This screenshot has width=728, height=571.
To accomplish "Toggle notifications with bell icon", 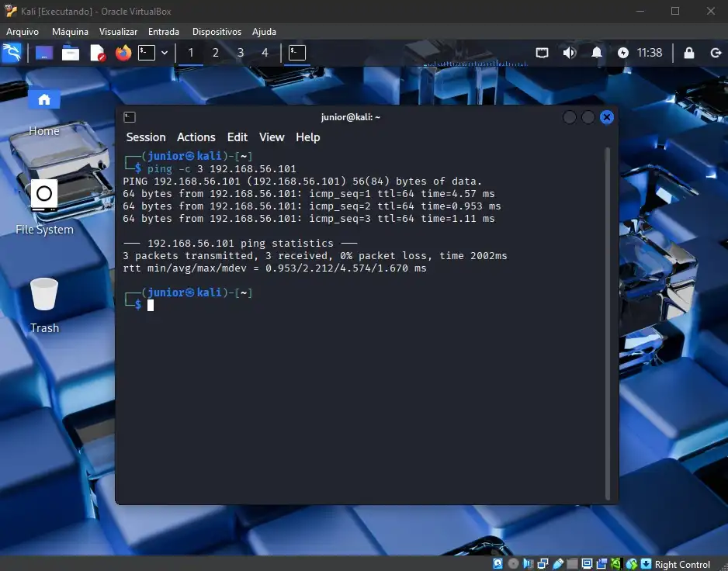I will [x=597, y=53].
